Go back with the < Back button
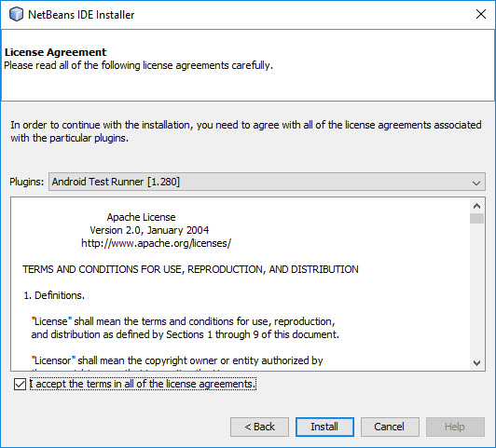The width and height of the screenshot is (496, 448). click(259, 427)
